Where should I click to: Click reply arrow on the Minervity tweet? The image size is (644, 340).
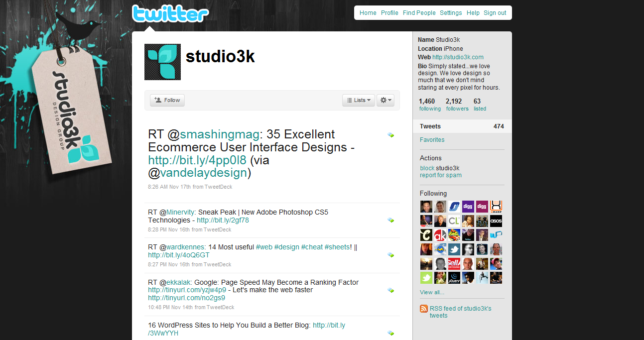390,220
